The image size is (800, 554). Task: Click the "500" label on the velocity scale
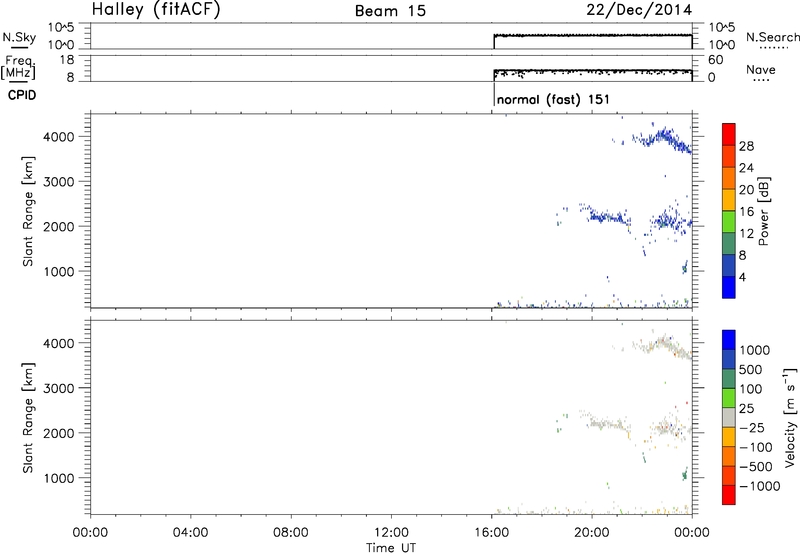tap(751, 369)
